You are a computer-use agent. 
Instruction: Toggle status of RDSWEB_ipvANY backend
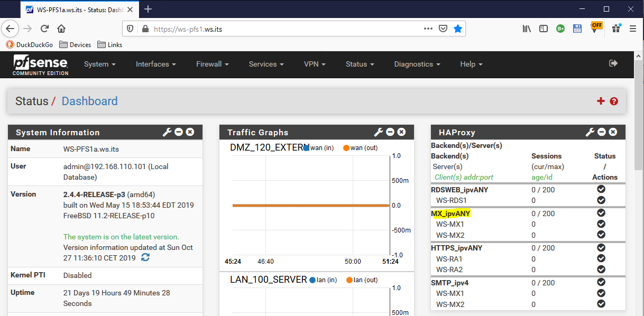(601, 189)
